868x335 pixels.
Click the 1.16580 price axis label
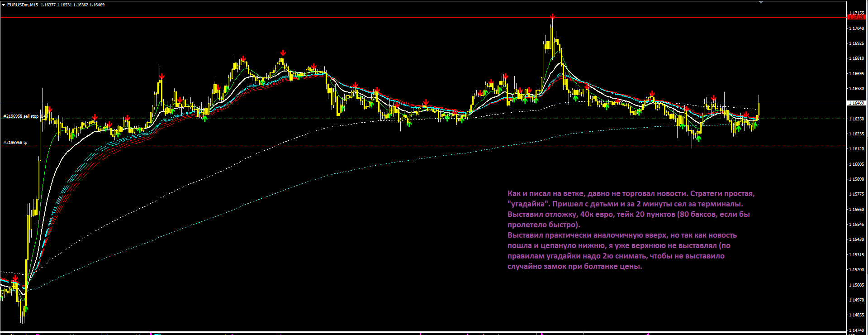[856, 89]
